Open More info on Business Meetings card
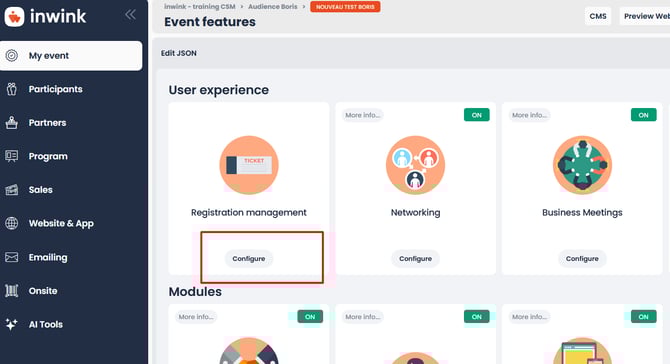Screen dimensions: 670x364 tap(529, 115)
